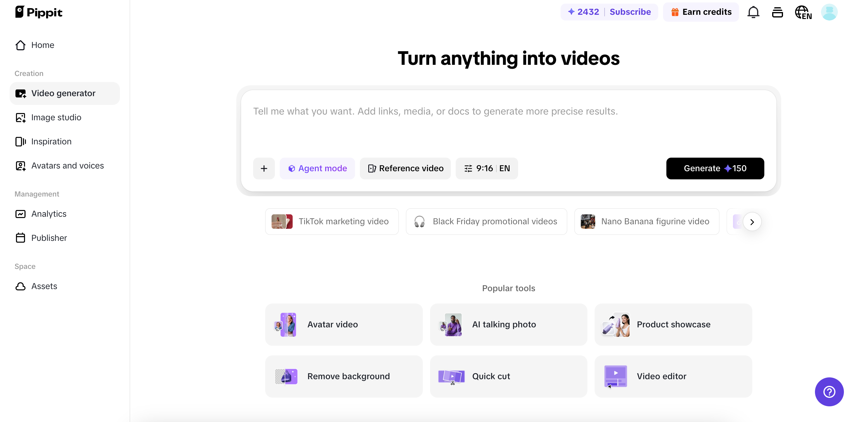Toggle Agent mode on

[317, 168]
